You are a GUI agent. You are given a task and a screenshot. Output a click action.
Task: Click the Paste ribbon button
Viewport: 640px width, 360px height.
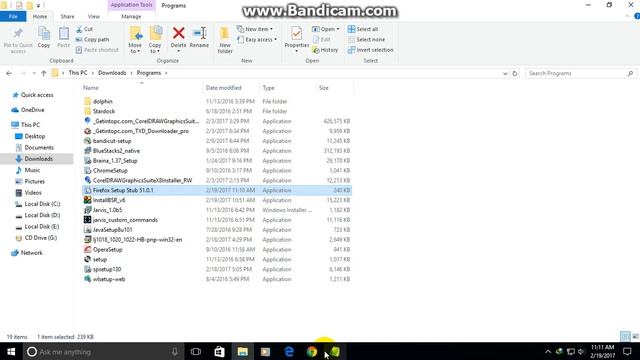pyautogui.click(x=63, y=38)
